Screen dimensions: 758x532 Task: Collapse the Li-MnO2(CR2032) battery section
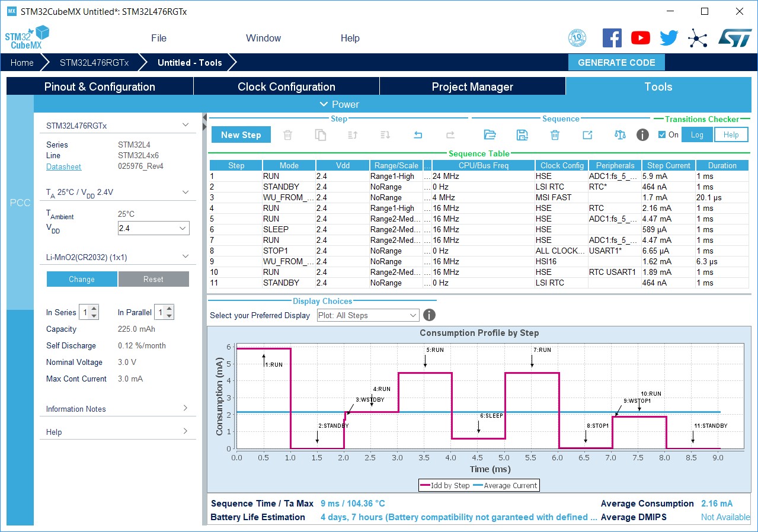(x=185, y=257)
